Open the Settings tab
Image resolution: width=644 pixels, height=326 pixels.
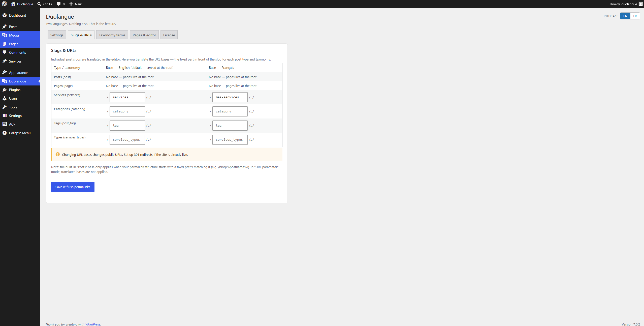57,35
